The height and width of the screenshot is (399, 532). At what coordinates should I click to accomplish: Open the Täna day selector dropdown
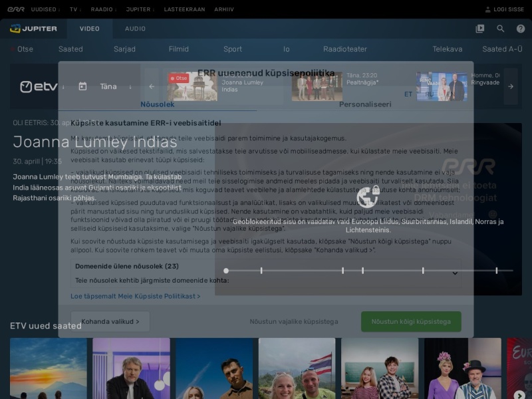pyautogui.click(x=116, y=86)
